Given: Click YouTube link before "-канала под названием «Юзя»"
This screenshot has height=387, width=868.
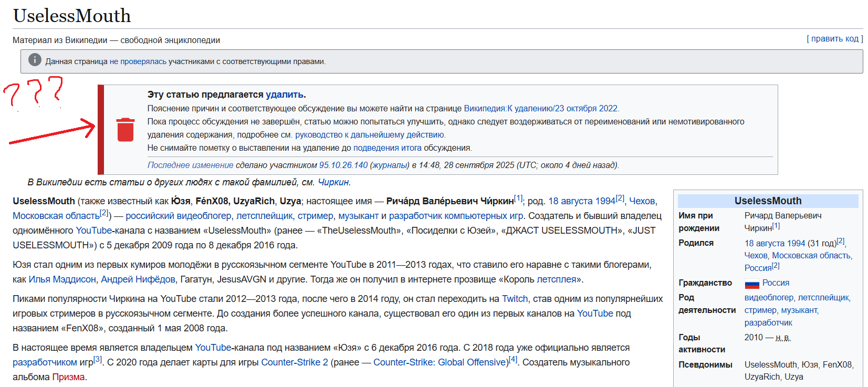Looking at the screenshot, I should pyautogui.click(x=213, y=348).
